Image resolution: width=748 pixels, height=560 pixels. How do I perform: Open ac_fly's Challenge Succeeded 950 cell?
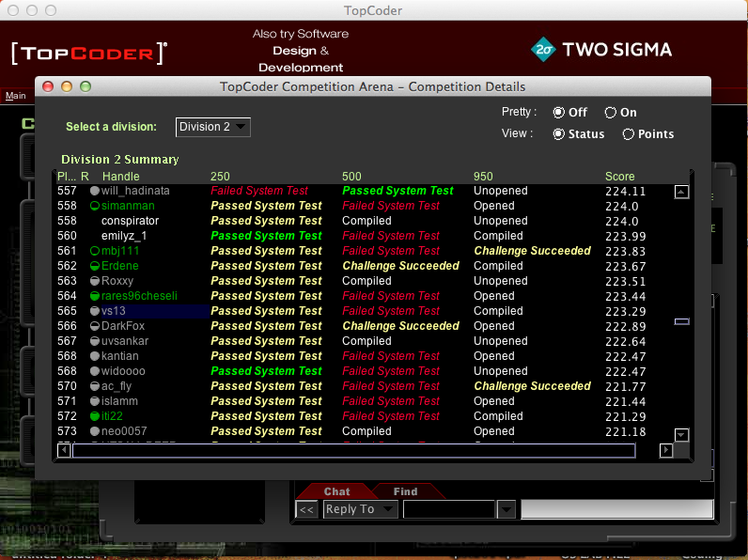(533, 386)
